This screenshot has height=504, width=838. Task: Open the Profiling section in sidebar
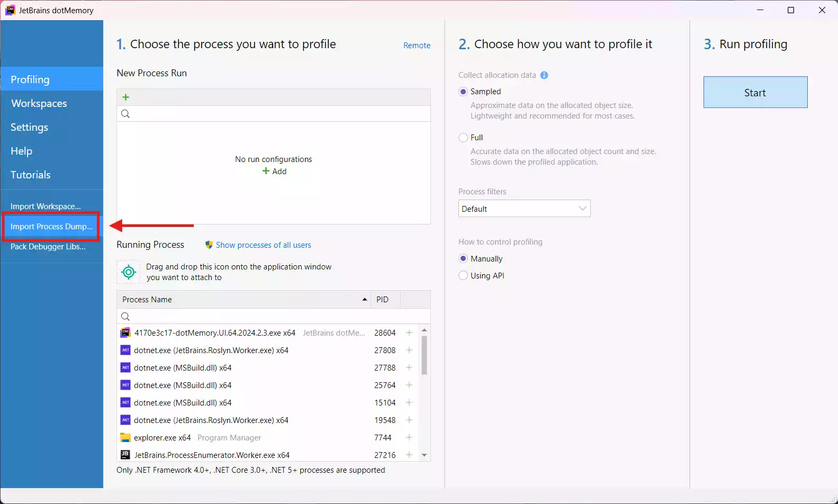52,79
